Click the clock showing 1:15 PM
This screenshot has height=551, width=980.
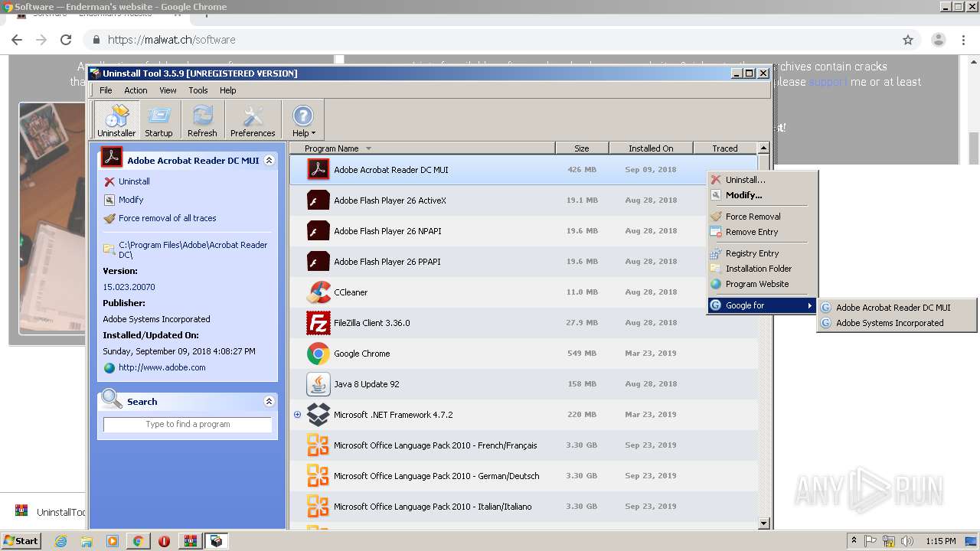940,541
